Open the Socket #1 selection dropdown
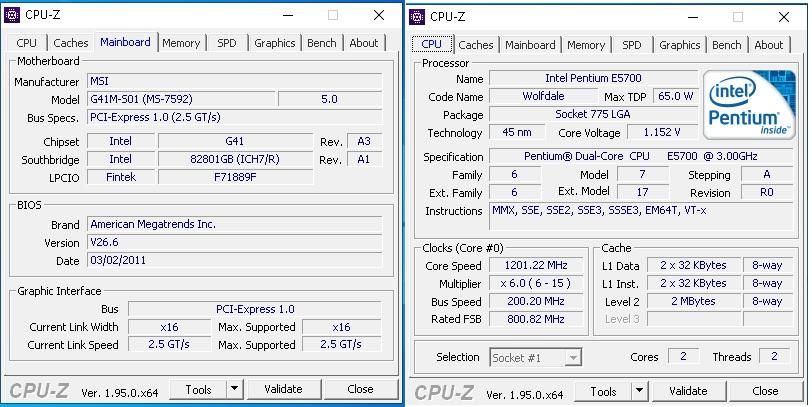This screenshot has height=407, width=812. 535,357
